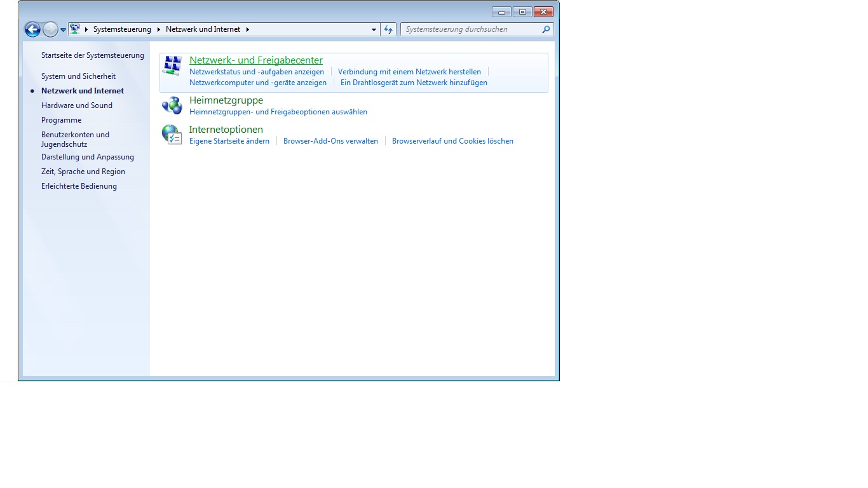The image size is (868, 488).
Task: Select Systemsteuerung in the breadcrumb path
Action: [x=122, y=29]
